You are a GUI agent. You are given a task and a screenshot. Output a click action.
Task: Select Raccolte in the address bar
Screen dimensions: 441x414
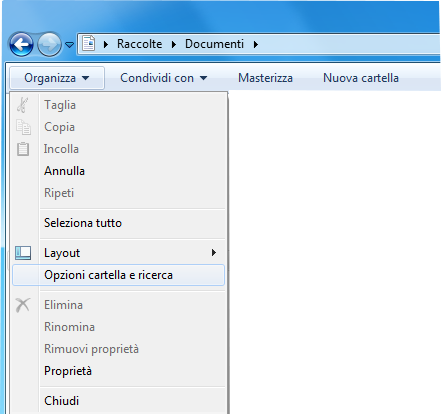[x=139, y=44]
